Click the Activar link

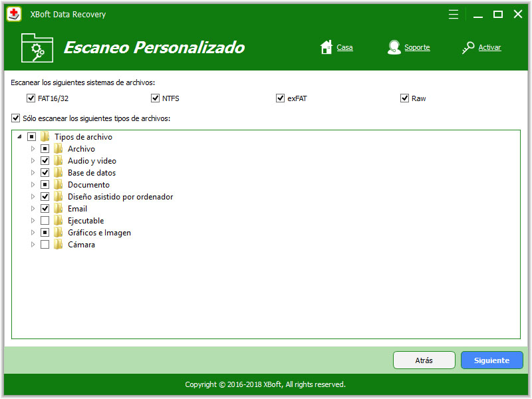pyautogui.click(x=489, y=47)
